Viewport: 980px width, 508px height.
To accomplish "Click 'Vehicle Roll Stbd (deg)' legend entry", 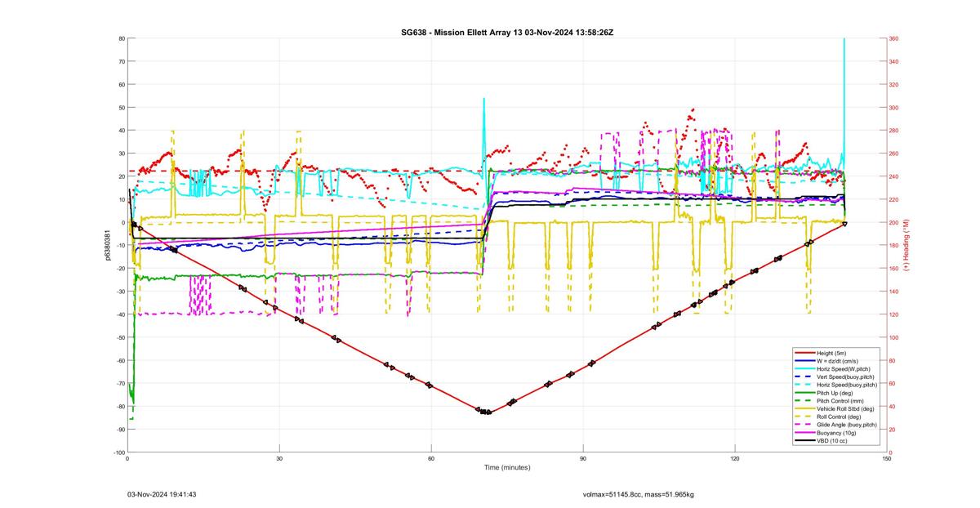I will (x=847, y=409).
